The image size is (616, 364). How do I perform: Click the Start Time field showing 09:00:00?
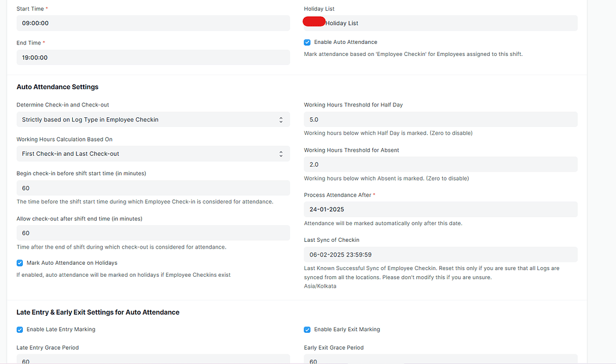pyautogui.click(x=153, y=23)
